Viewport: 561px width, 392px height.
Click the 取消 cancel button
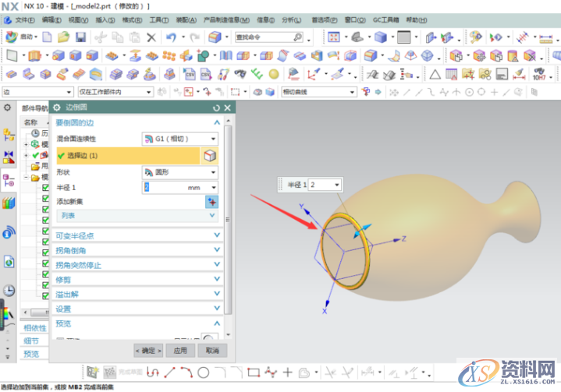[x=211, y=350]
